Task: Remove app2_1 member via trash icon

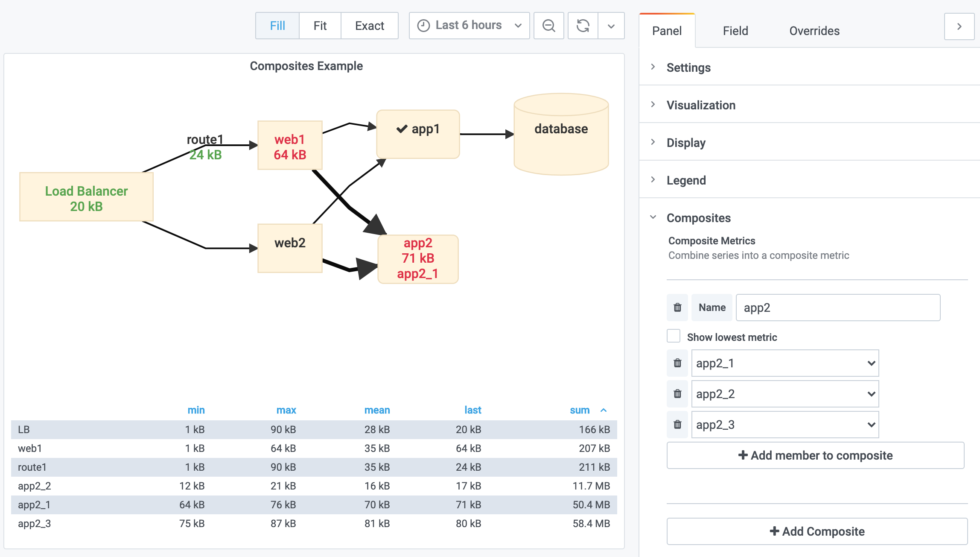Action: [x=677, y=363]
